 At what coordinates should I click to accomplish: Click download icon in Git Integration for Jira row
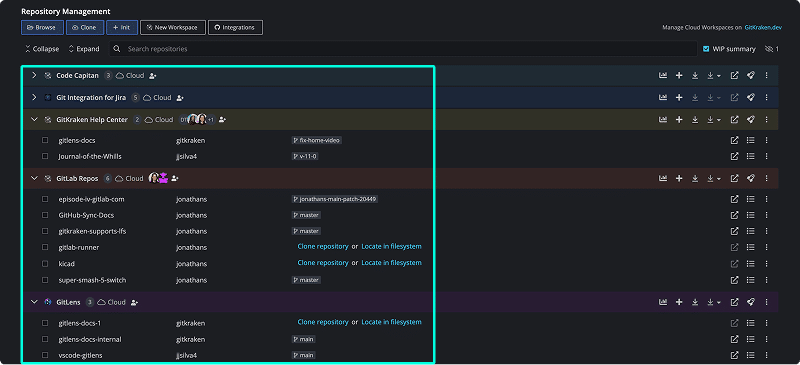point(695,98)
